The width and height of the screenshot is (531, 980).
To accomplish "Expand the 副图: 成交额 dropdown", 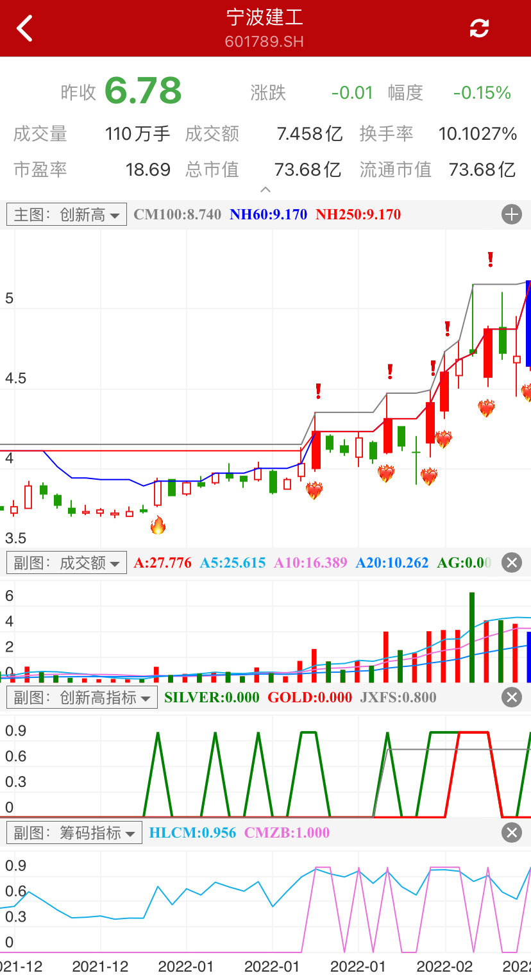I will pyautogui.click(x=67, y=563).
